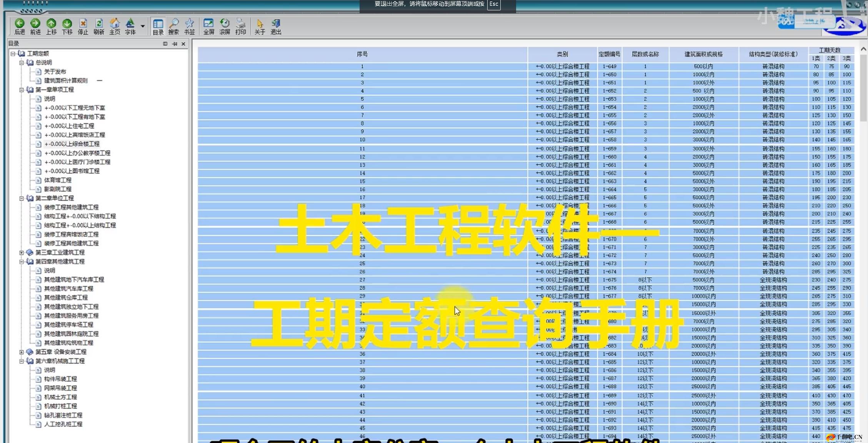Click the 停止 stop icon

[x=83, y=24]
